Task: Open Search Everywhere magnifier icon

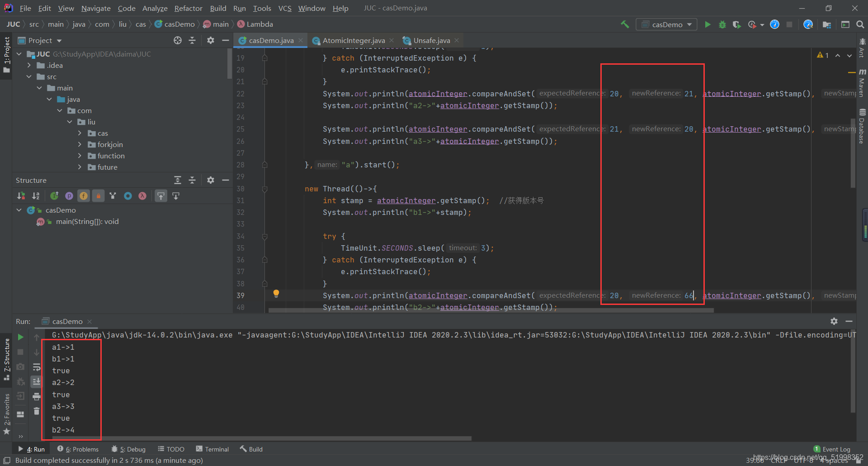Action: (860, 24)
